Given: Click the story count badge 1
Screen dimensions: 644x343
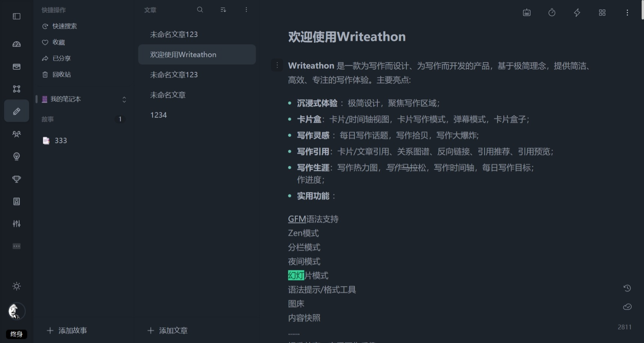Looking at the screenshot, I should click(x=120, y=119).
